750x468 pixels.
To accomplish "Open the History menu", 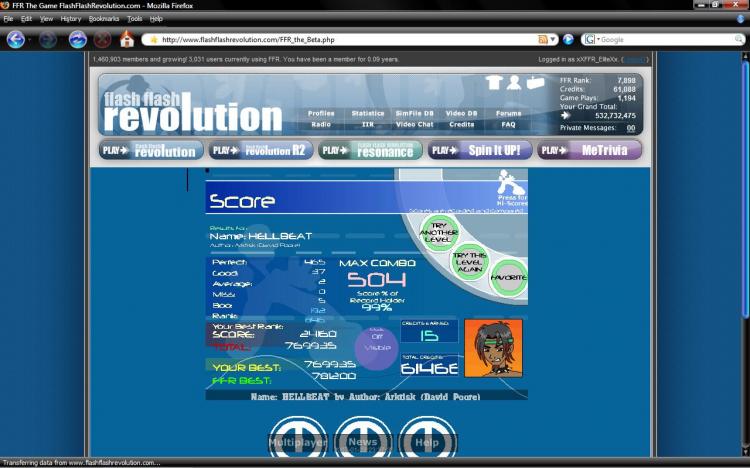I will point(71,19).
